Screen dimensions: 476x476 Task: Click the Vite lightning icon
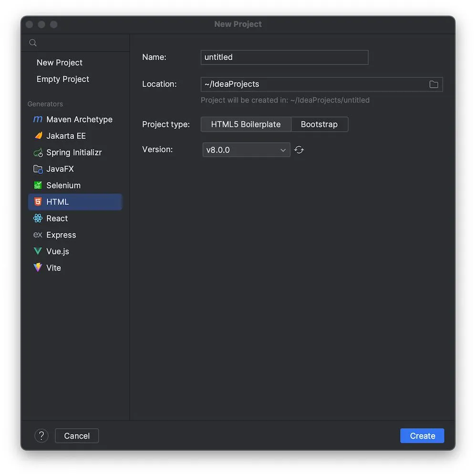[x=38, y=267]
